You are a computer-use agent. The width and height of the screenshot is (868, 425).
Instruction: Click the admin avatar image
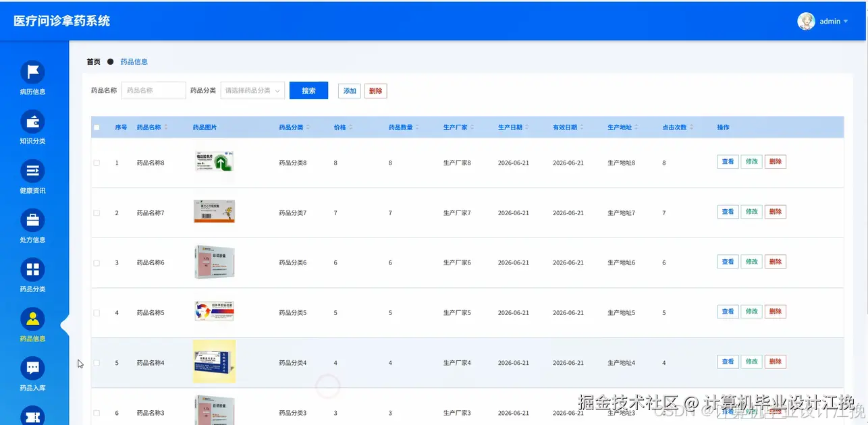point(806,21)
